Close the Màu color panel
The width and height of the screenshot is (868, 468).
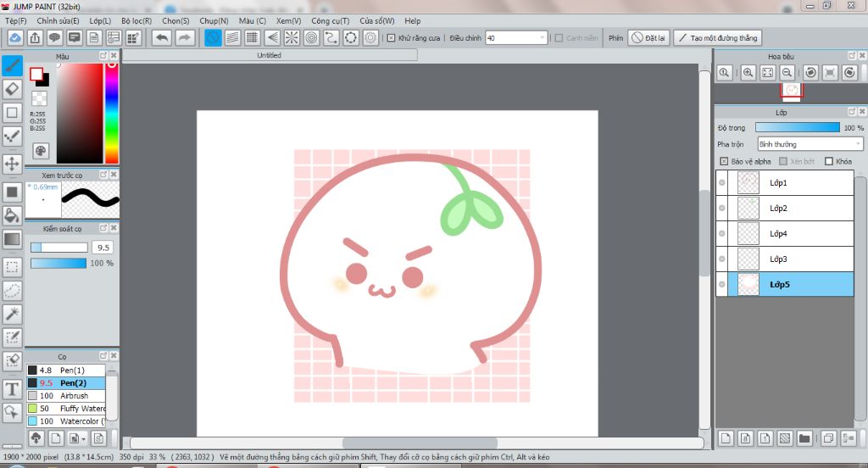coord(114,56)
